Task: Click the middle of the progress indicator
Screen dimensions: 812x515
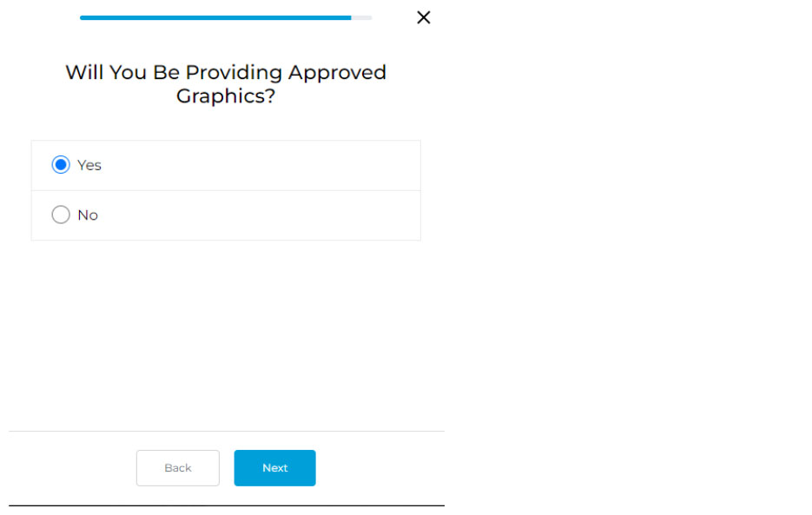Action: [226, 17]
